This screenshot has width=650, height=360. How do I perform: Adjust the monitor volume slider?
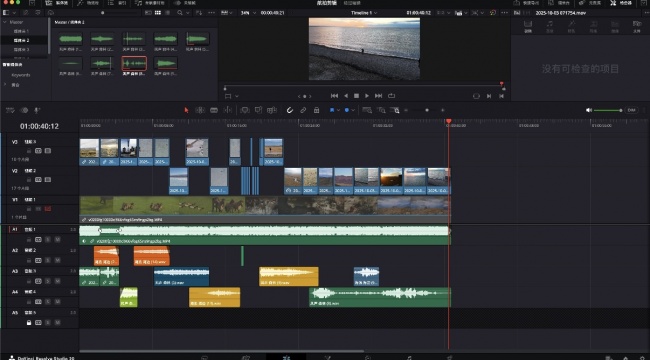tap(608, 110)
